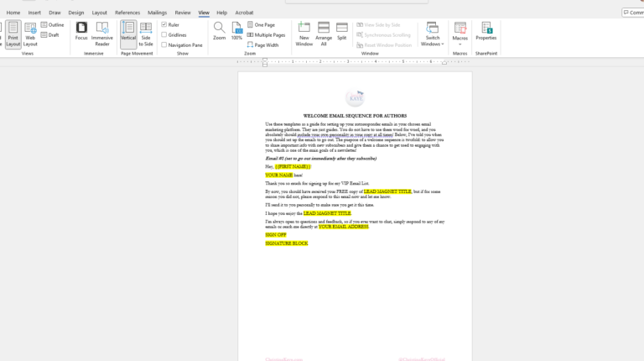The height and width of the screenshot is (361, 644).
Task: Uncheck the Ruler checkbox
Action: 164,24
